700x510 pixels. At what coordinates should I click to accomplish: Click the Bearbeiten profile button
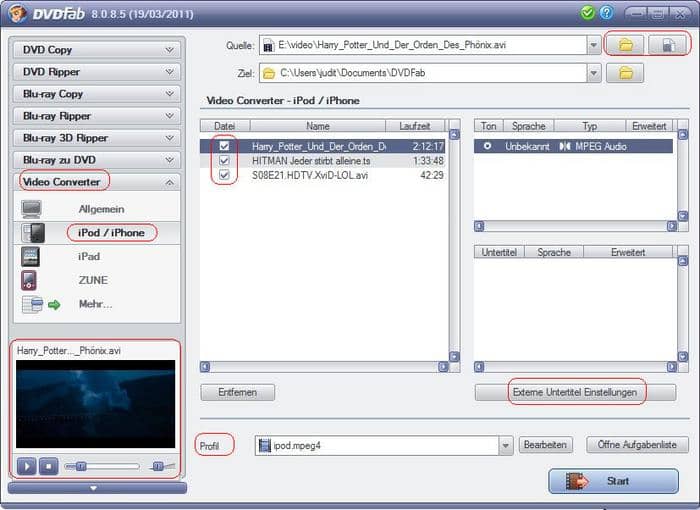[545, 445]
